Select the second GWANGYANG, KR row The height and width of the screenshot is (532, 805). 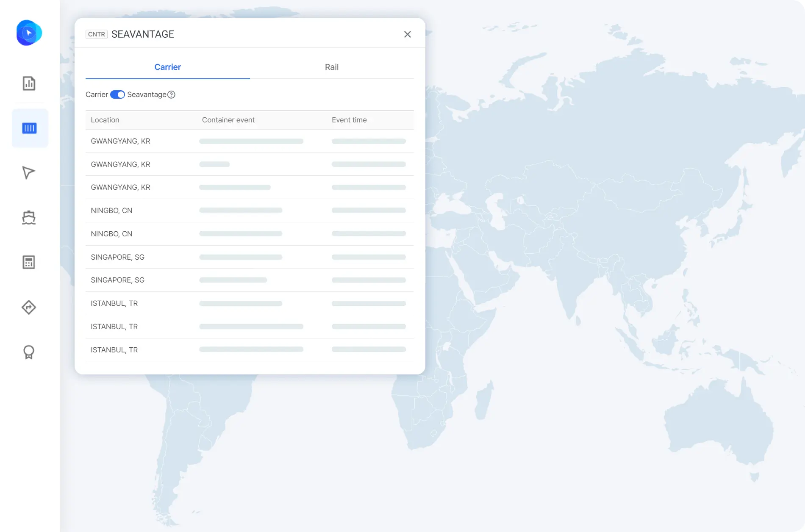click(x=250, y=164)
